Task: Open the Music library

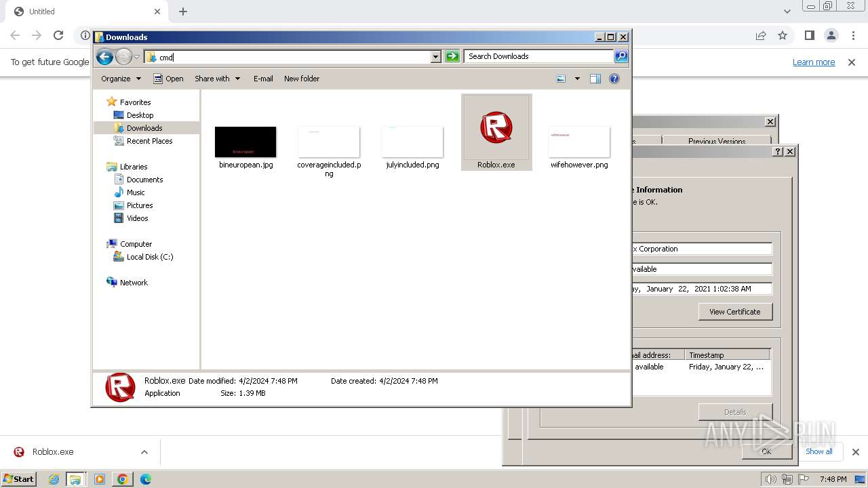Action: [136, 192]
